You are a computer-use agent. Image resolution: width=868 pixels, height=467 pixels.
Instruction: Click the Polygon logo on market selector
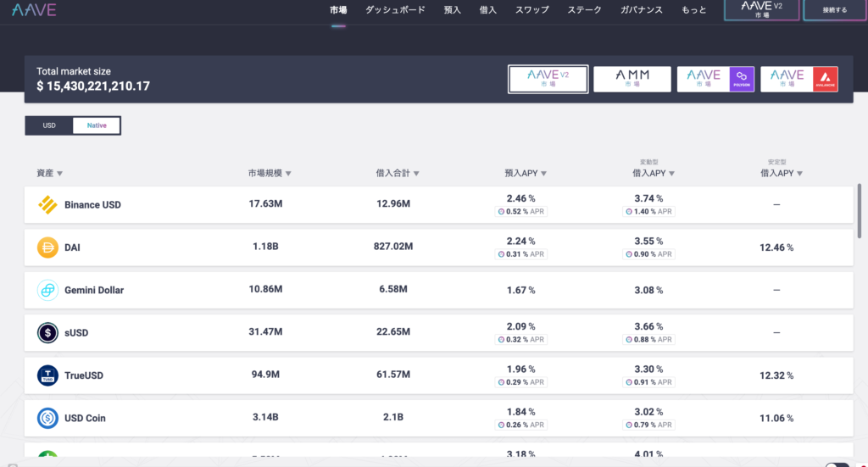coord(742,79)
